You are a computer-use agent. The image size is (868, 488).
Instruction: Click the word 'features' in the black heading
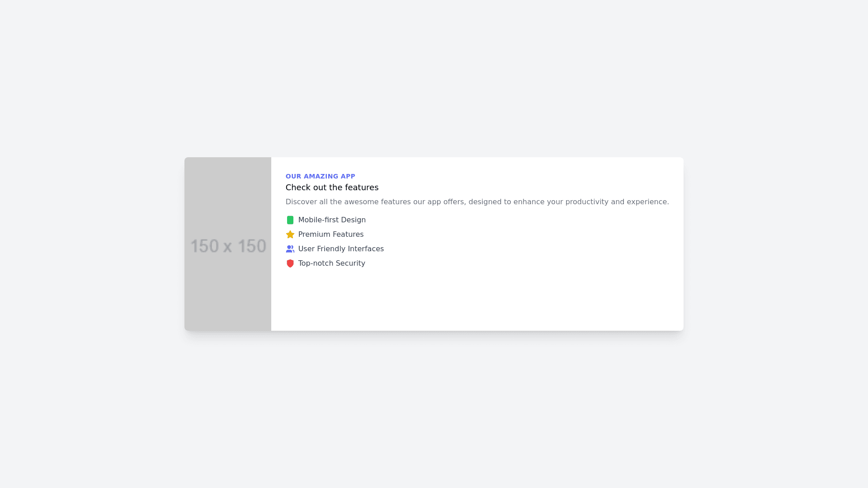point(362,188)
